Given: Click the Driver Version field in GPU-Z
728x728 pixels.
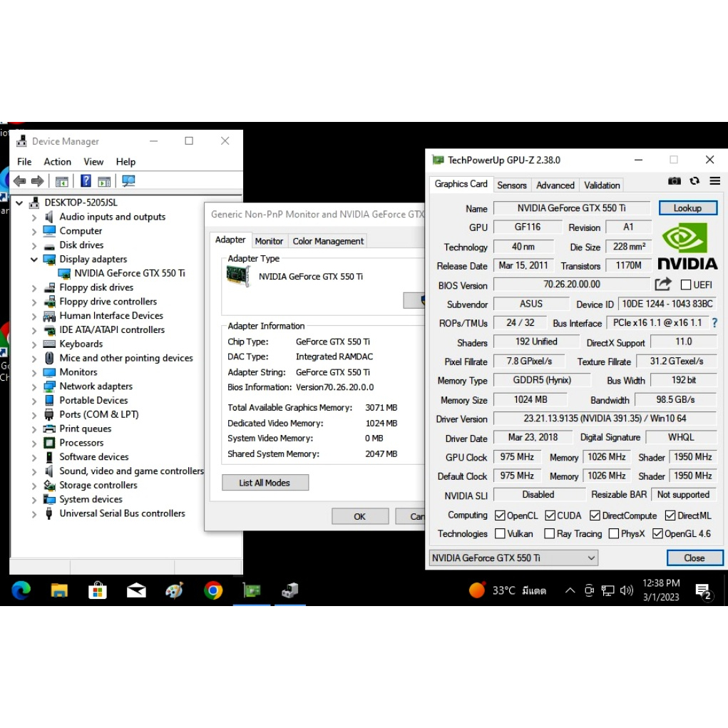Looking at the screenshot, I should (x=605, y=419).
